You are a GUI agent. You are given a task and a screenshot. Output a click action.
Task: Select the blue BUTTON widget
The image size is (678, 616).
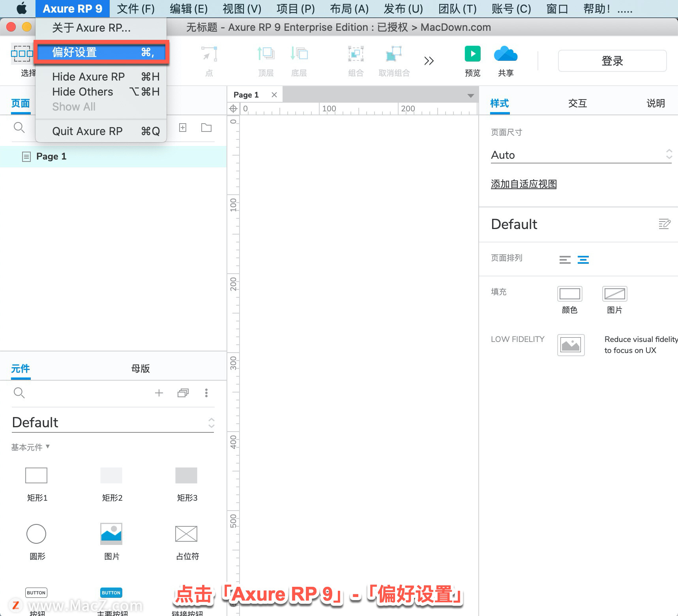[x=111, y=593]
